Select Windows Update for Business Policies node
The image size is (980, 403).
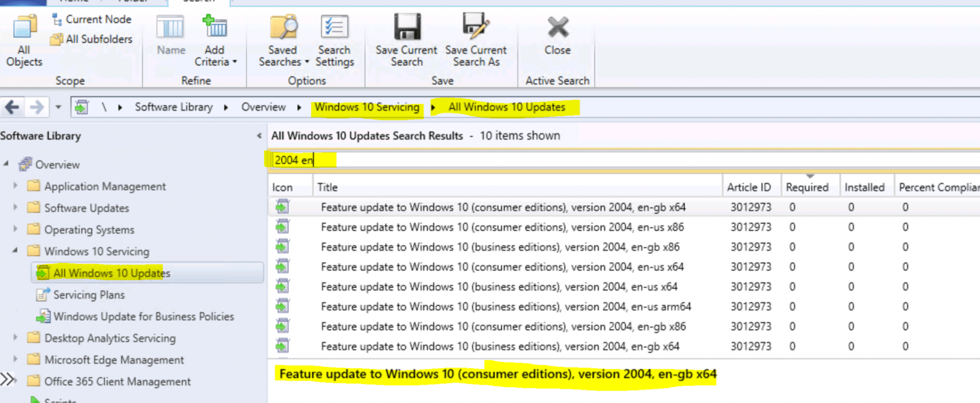[144, 316]
